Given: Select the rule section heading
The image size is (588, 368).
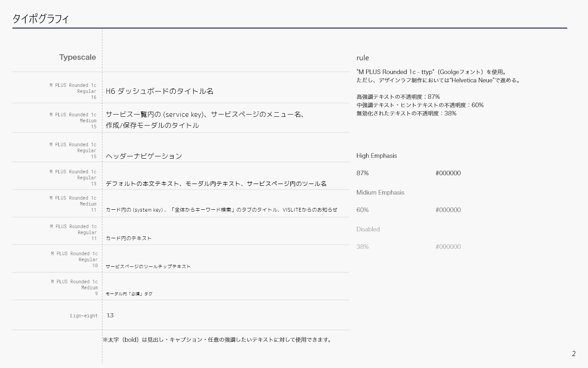Looking at the screenshot, I should pos(362,58).
